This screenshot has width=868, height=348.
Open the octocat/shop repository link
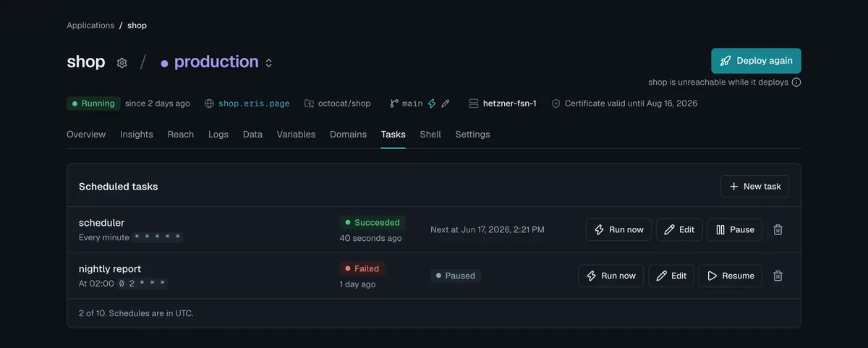(344, 103)
